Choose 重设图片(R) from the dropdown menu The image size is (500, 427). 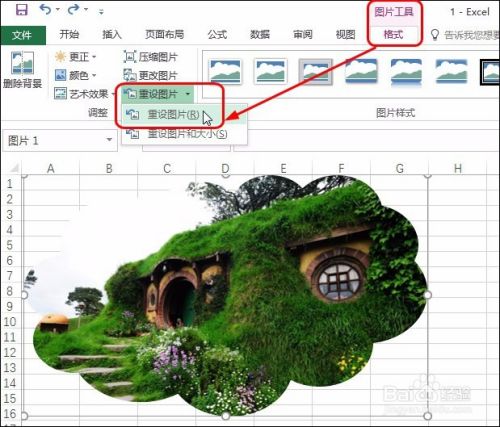[184, 115]
